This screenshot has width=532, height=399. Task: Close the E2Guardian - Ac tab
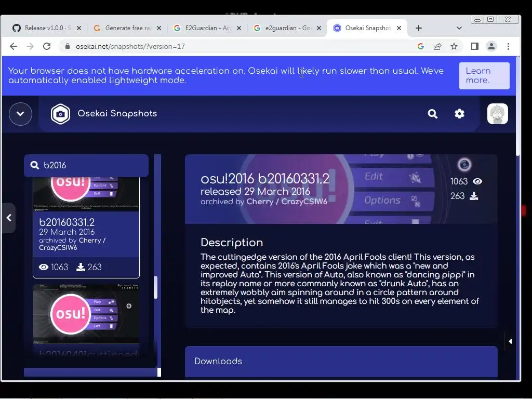coord(239,28)
